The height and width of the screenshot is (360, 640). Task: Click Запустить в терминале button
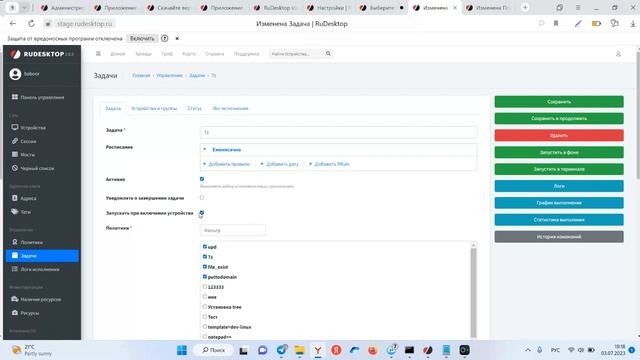point(559,169)
